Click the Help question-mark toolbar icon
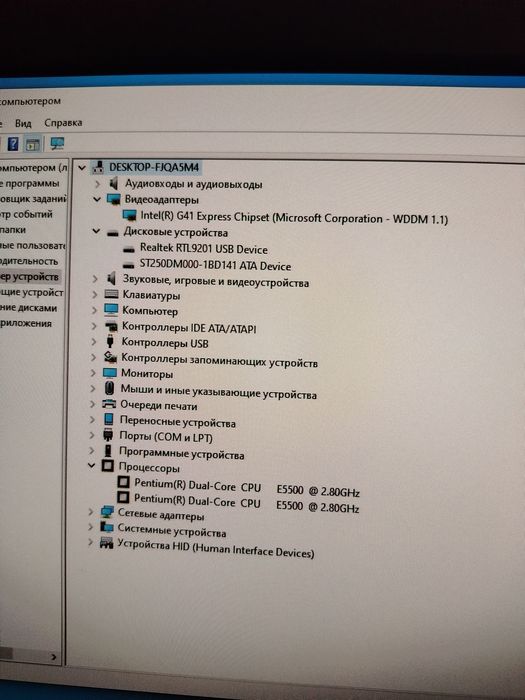Screen dimensions: 525x700 [13, 144]
